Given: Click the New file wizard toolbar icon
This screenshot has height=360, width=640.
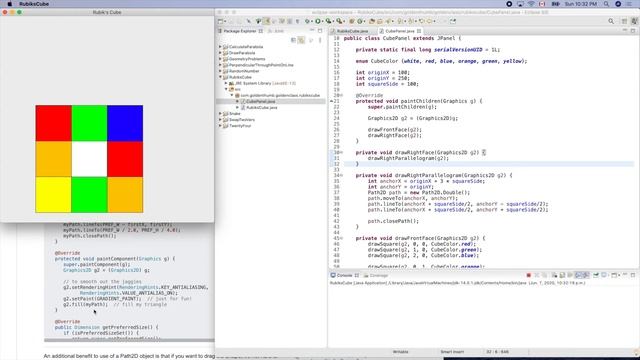Looking at the screenshot, I should coord(220,21).
